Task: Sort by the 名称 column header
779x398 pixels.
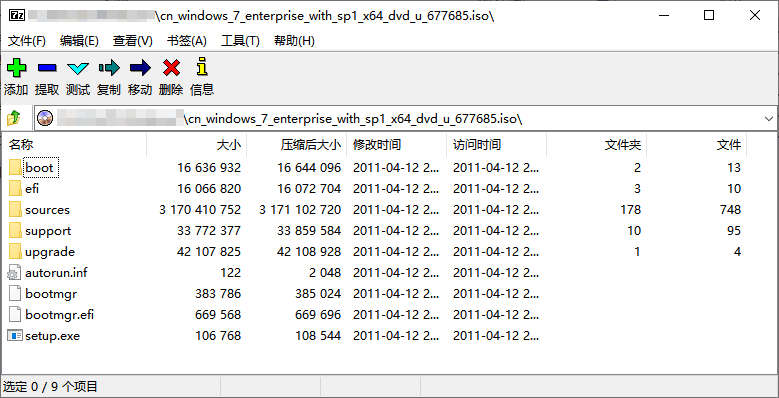Action: (21, 145)
